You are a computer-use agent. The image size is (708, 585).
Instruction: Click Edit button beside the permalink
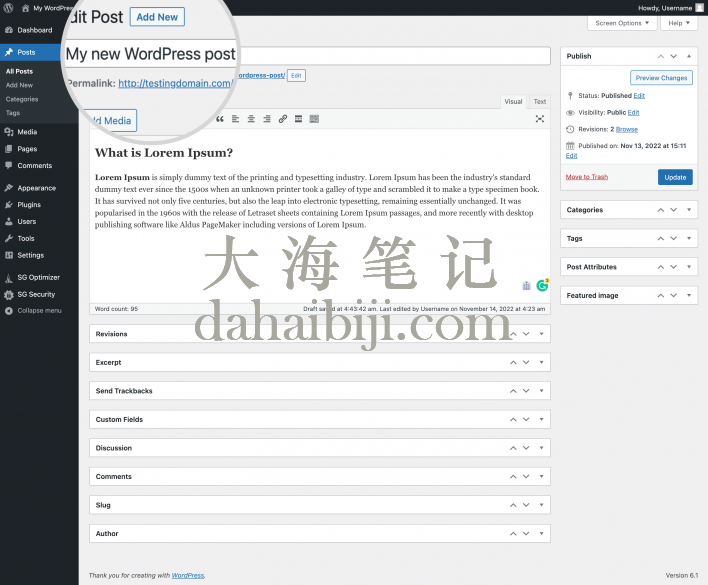[296, 75]
